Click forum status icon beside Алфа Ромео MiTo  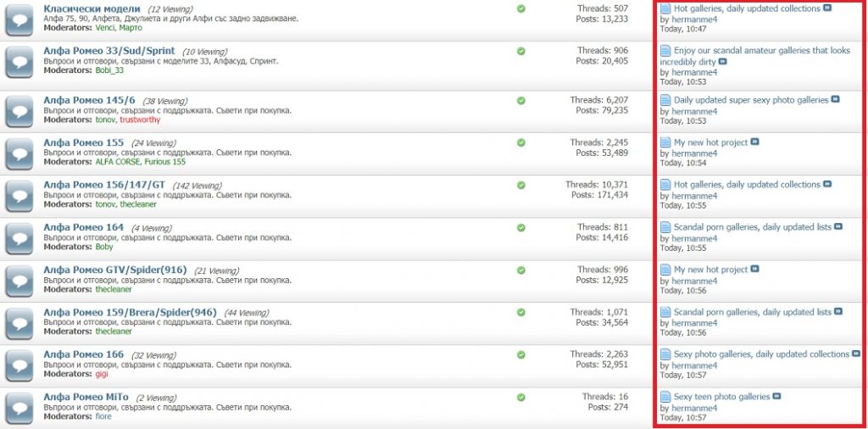pyautogui.click(x=19, y=407)
